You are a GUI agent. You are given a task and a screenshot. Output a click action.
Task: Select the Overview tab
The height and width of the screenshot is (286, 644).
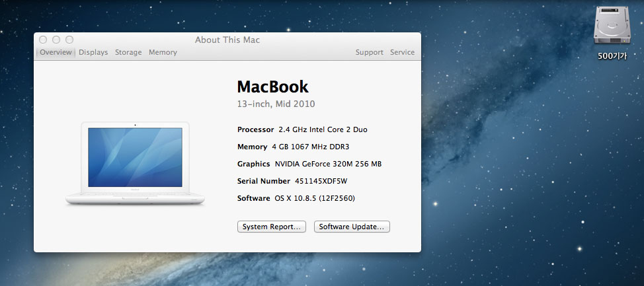(56, 52)
